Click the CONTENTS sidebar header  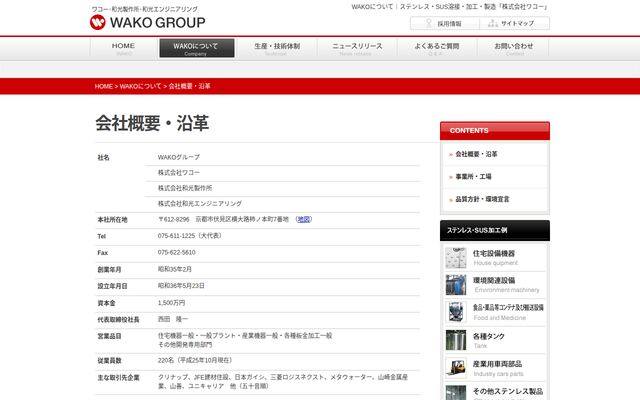coord(495,131)
